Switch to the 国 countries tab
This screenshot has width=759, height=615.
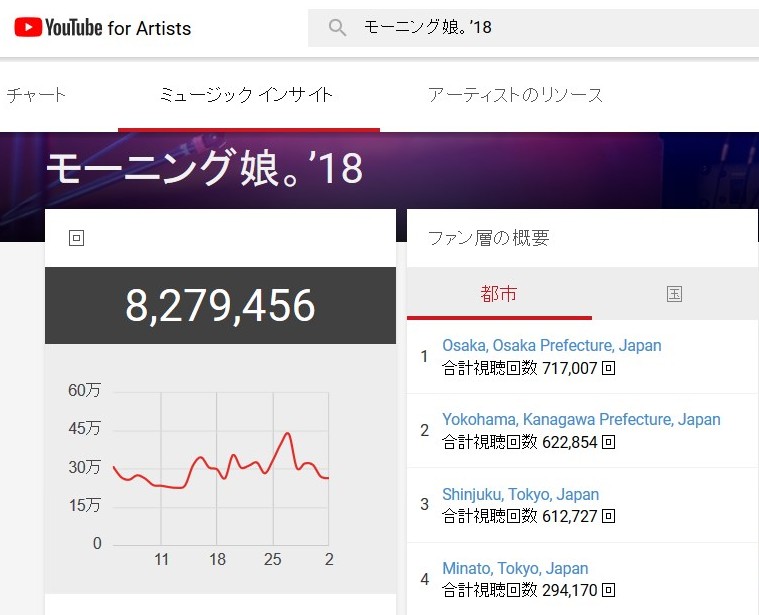pyautogui.click(x=675, y=293)
